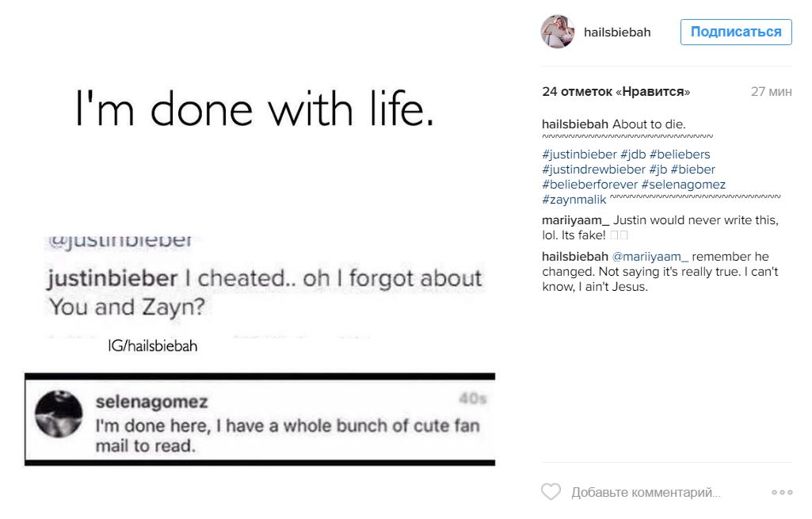Open the @mariiyaam_ mention in reply
Image resolution: width=812 pixels, height=519 pixels.
click(651, 257)
